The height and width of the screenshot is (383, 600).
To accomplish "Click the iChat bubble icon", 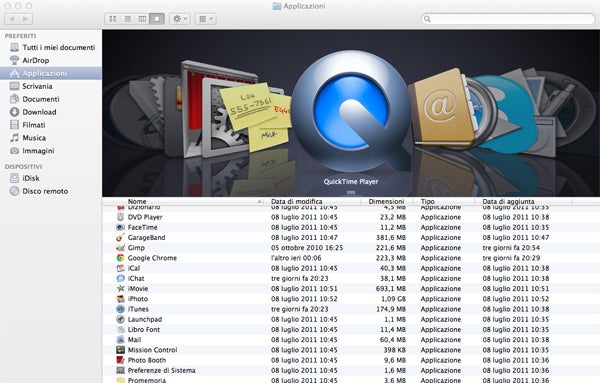I will (121, 278).
